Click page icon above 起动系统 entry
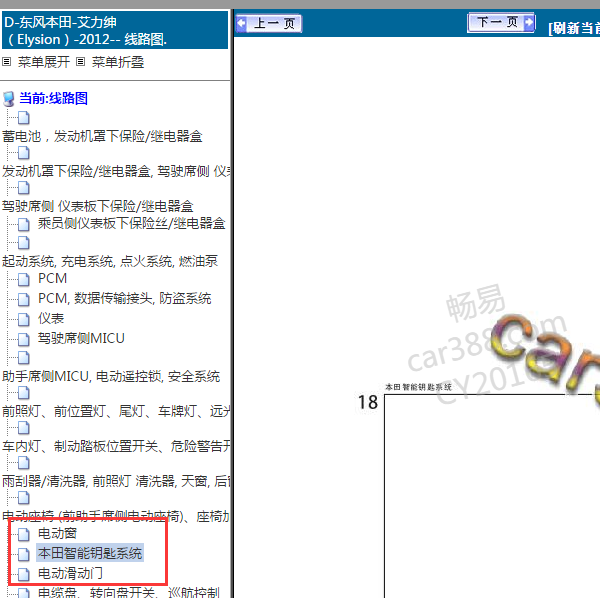This screenshot has height=598, width=600. click(x=23, y=243)
